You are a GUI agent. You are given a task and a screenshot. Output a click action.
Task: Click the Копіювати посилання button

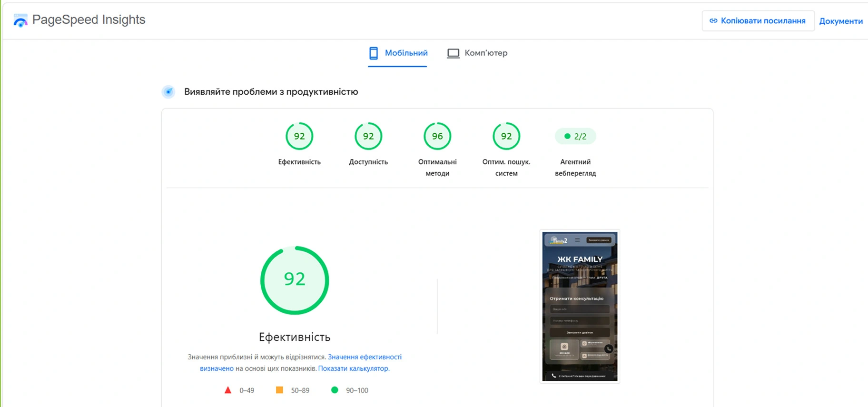[758, 21]
